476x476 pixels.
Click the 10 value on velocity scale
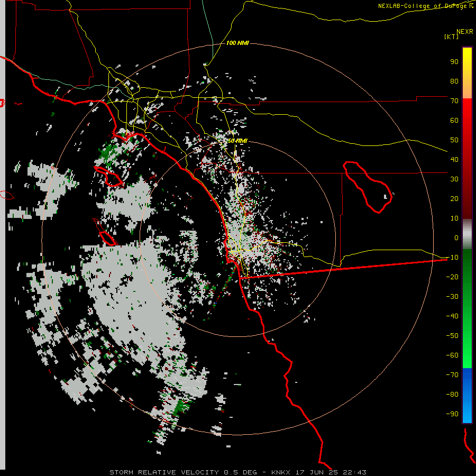[x=454, y=218]
